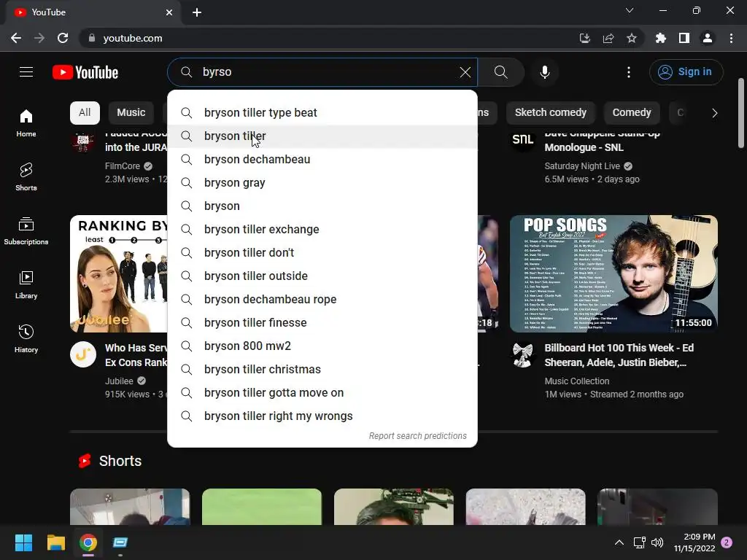Go to Home in sidebar
The height and width of the screenshot is (560, 747).
point(26,122)
